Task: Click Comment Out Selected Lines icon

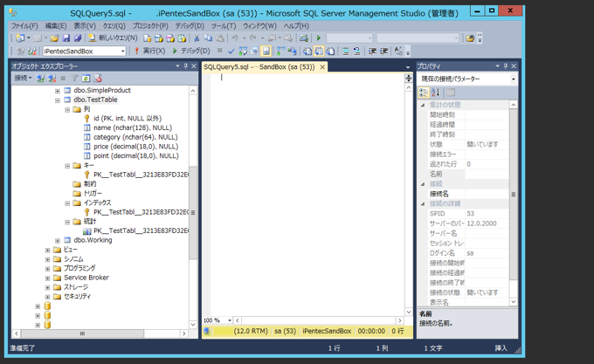Action: click(x=345, y=52)
